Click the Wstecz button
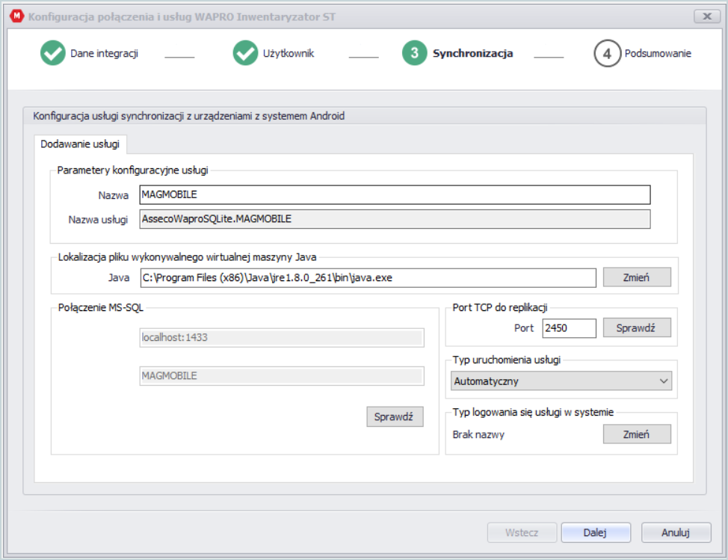728x560 pixels. coord(522,532)
